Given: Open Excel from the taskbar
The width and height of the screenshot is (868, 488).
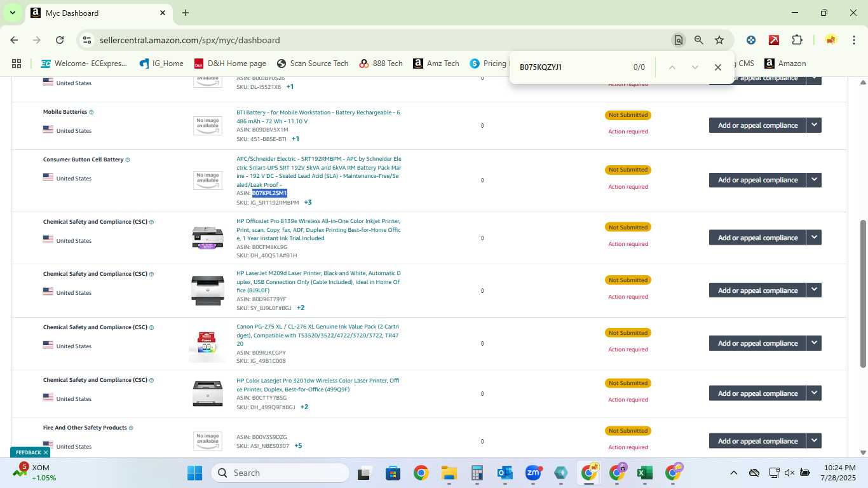Looking at the screenshot, I should (645, 473).
